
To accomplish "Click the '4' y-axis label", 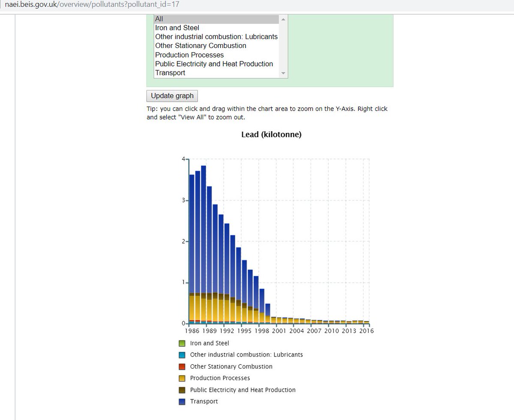I will [183, 159].
